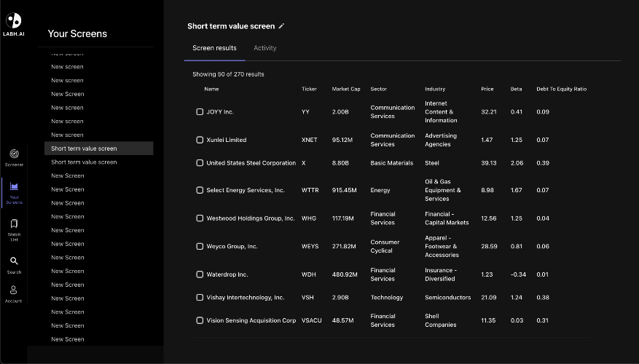Open the Screener sidebar icon
The image size is (639, 364).
(x=14, y=154)
